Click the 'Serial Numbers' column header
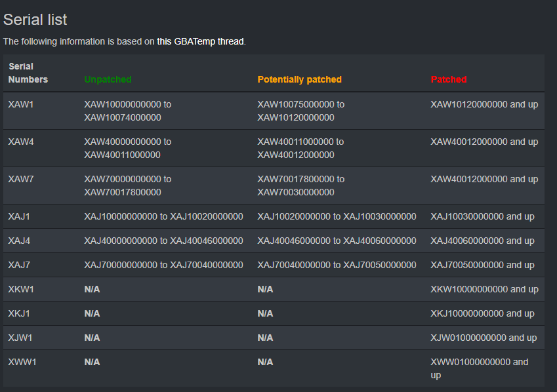Image resolution: width=557 pixels, height=392 pixels. pos(28,73)
